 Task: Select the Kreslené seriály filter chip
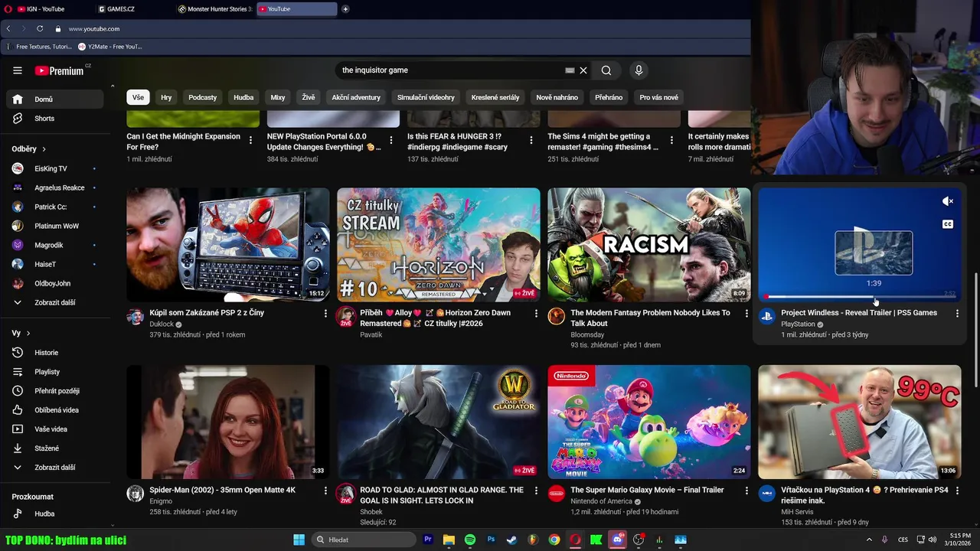coord(495,97)
